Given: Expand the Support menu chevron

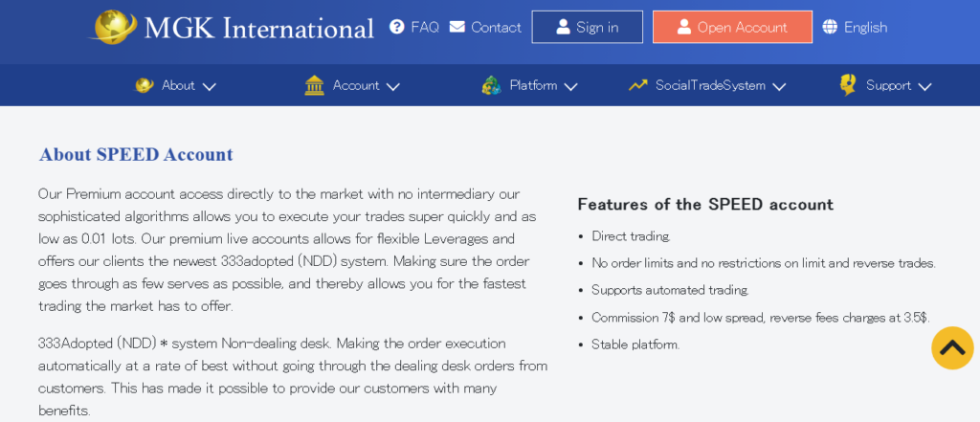Looking at the screenshot, I should point(925,86).
